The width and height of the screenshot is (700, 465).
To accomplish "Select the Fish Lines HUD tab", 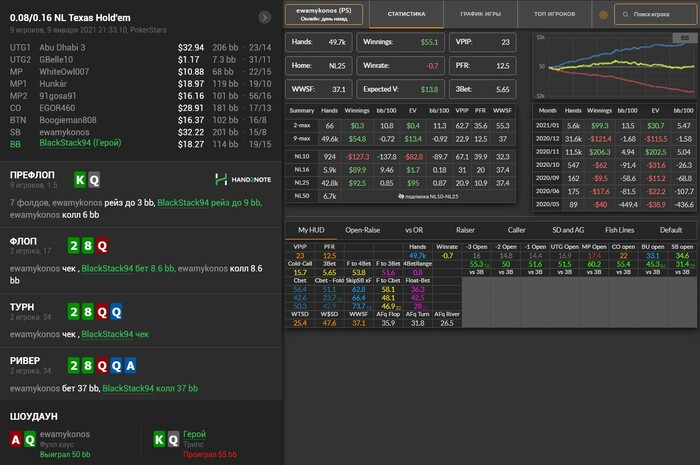I will point(619,230).
